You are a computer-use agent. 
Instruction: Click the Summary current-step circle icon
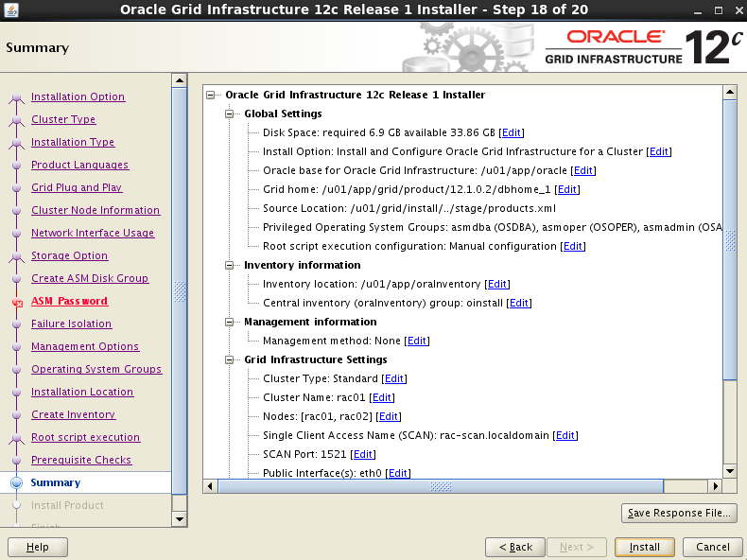point(17,482)
